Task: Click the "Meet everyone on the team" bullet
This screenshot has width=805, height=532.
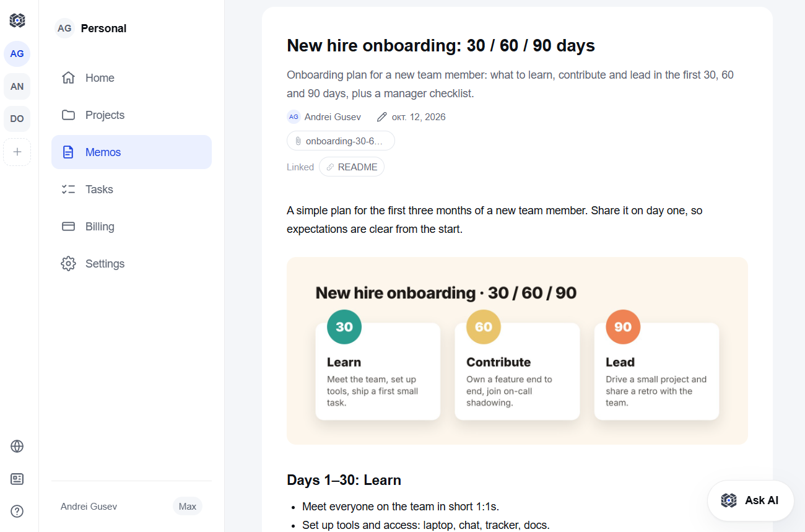Action: [x=401, y=507]
